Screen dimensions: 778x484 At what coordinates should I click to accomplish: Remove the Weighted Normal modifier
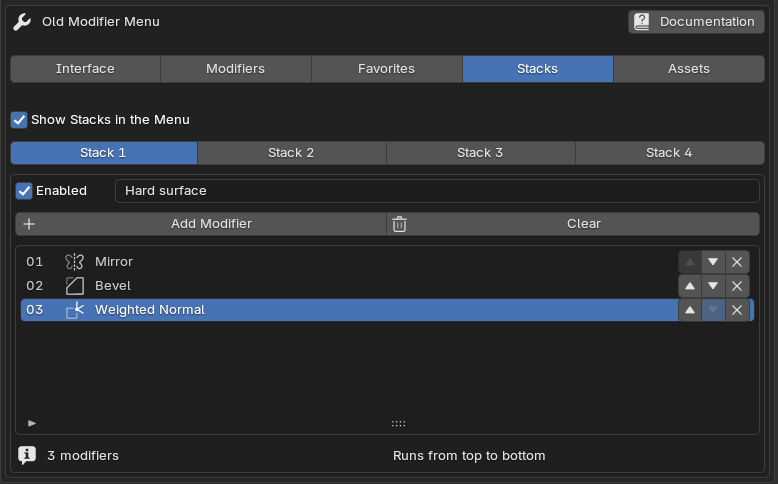[737, 310]
